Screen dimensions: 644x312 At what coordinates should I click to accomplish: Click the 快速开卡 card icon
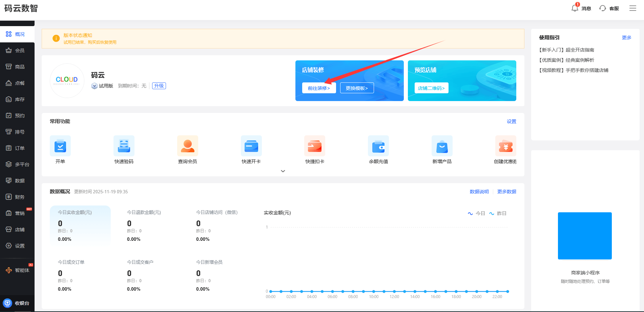[251, 146]
